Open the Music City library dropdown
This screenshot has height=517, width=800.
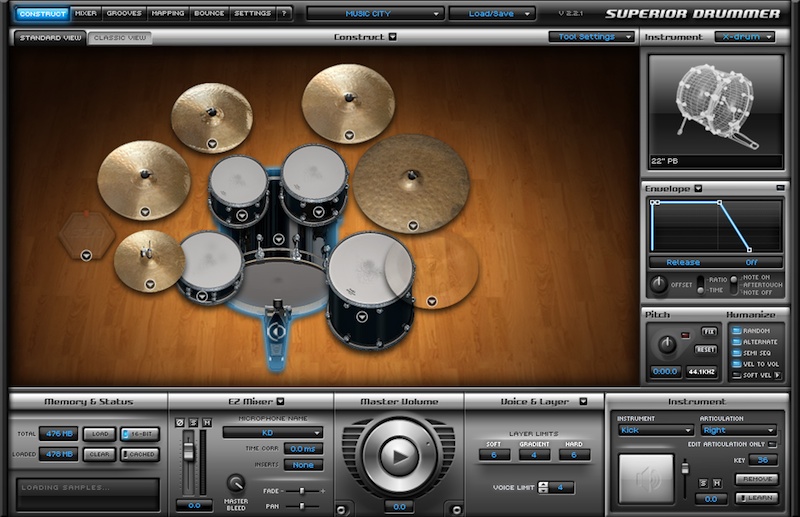pyautogui.click(x=375, y=14)
